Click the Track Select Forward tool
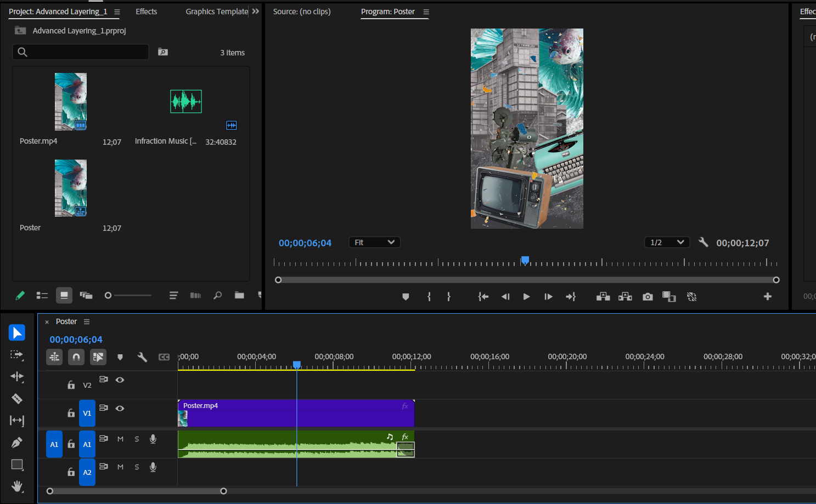 [17, 355]
